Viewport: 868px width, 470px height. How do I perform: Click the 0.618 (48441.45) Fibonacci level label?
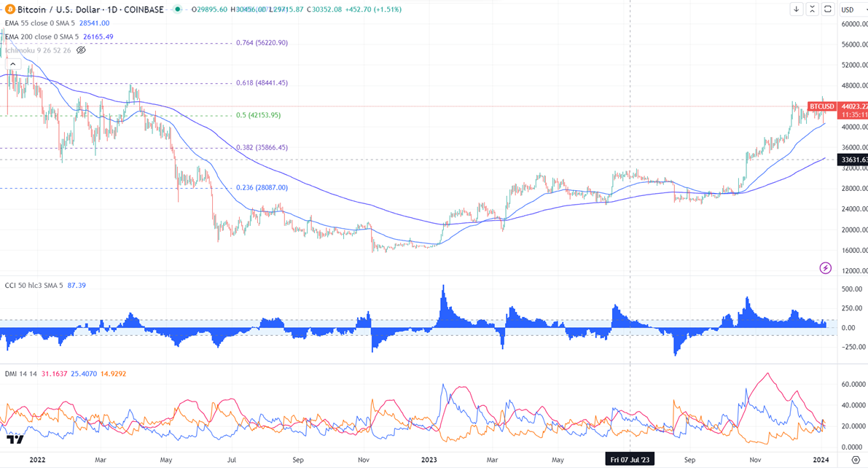point(262,83)
